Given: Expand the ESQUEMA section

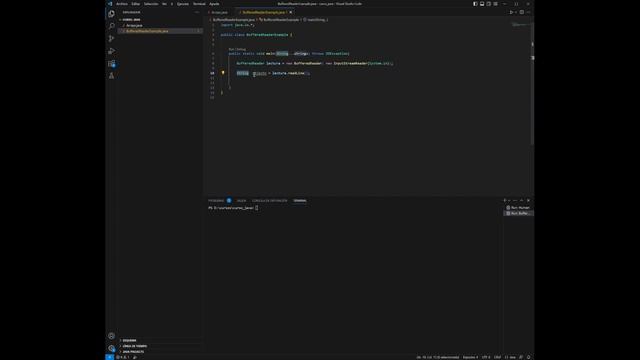Looking at the screenshot, I should [x=160, y=340].
